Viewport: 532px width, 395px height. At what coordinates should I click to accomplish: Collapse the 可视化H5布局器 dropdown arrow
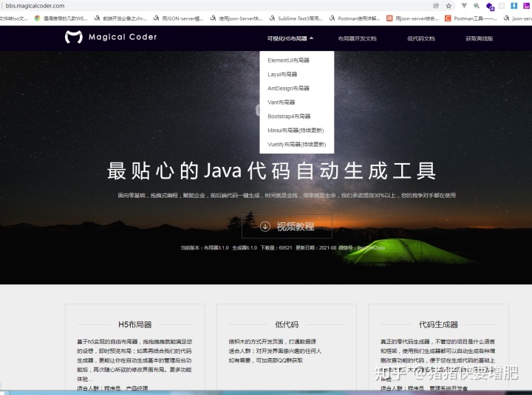point(312,38)
